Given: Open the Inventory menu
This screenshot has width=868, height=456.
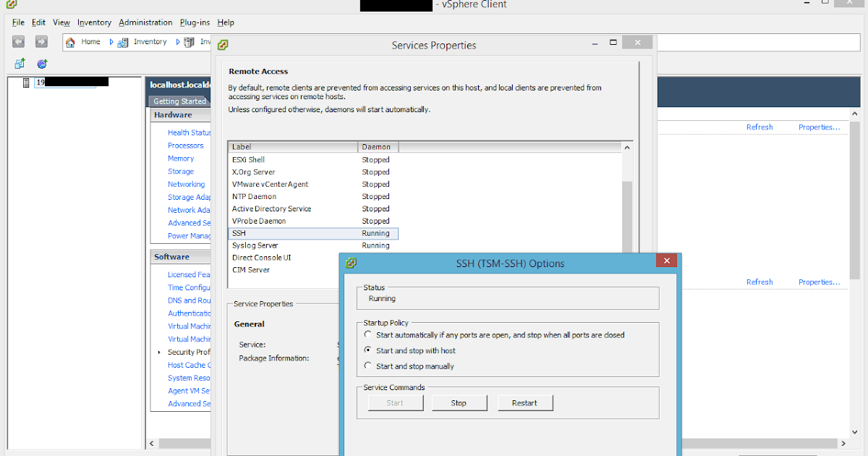Looking at the screenshot, I should point(95,22).
